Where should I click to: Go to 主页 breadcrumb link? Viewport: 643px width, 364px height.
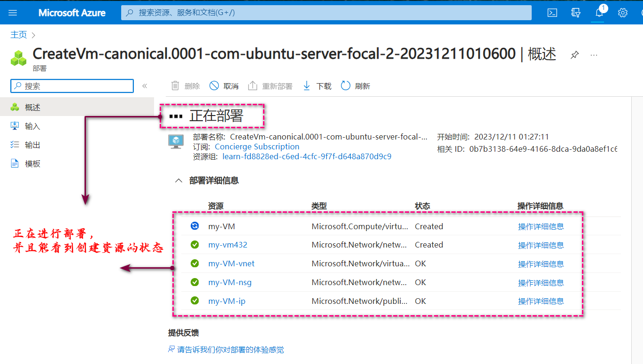pos(19,35)
